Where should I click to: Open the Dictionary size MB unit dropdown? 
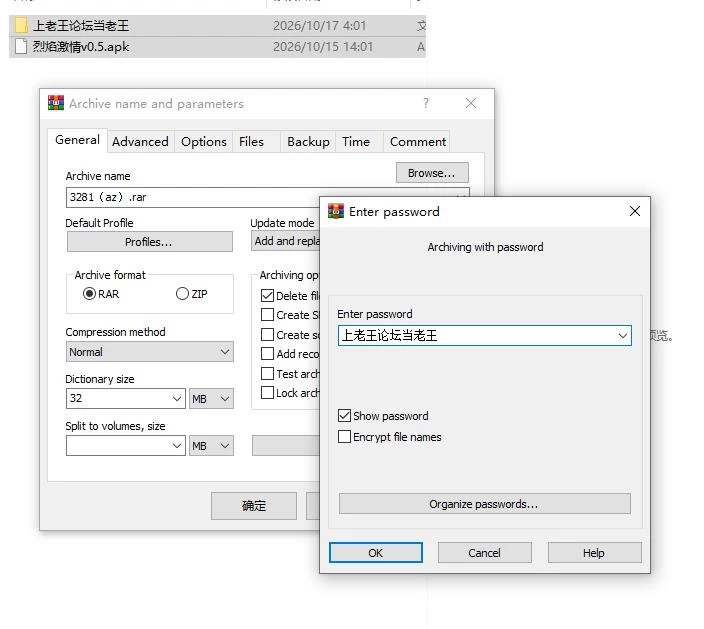click(211, 399)
